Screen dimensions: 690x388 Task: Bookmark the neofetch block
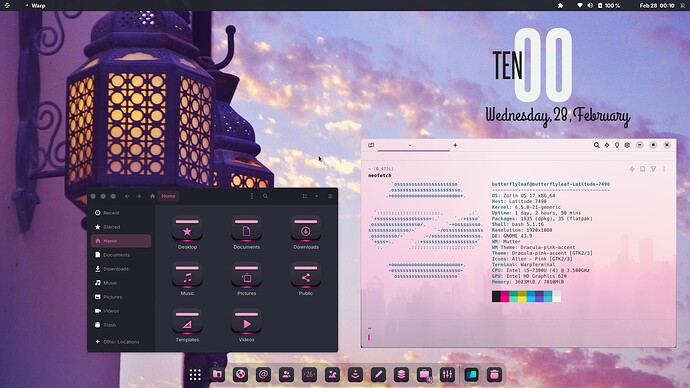642,169
